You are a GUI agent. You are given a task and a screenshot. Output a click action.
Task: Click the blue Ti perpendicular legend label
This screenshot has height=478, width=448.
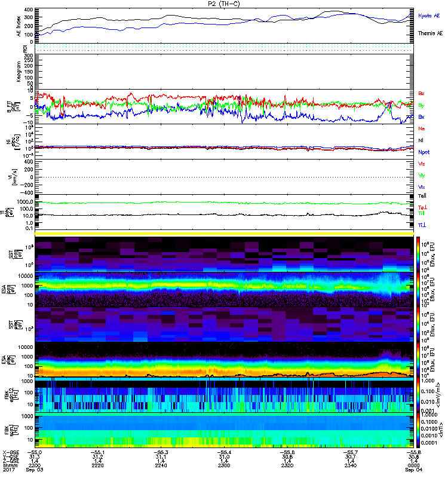[422, 225]
